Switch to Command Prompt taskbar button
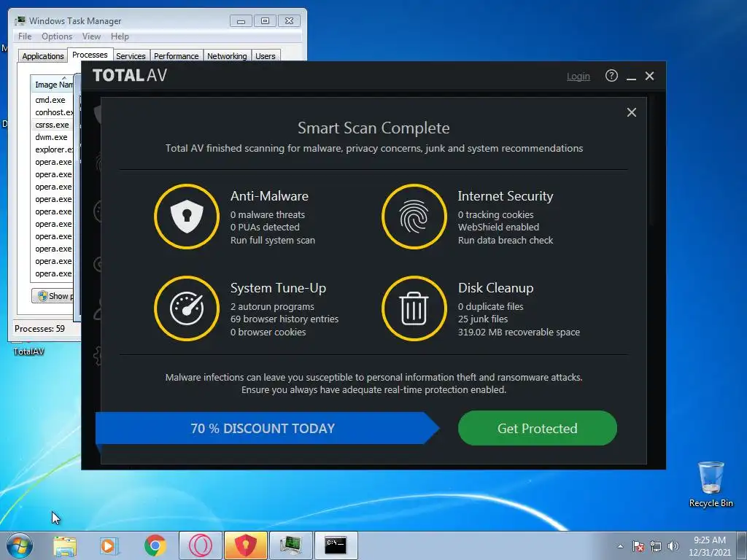This screenshot has width=747, height=560. coord(336,545)
